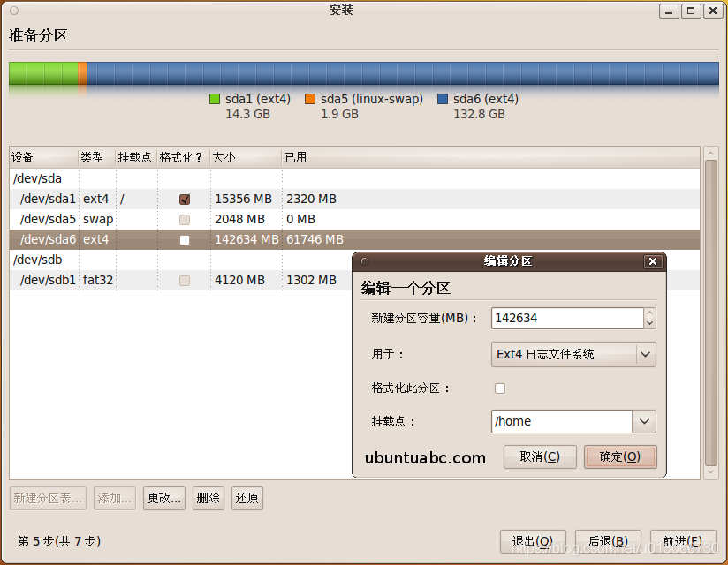Viewport: 728px width, 565px height.
Task: Close the 编辑分区 dialog
Action: point(652,261)
